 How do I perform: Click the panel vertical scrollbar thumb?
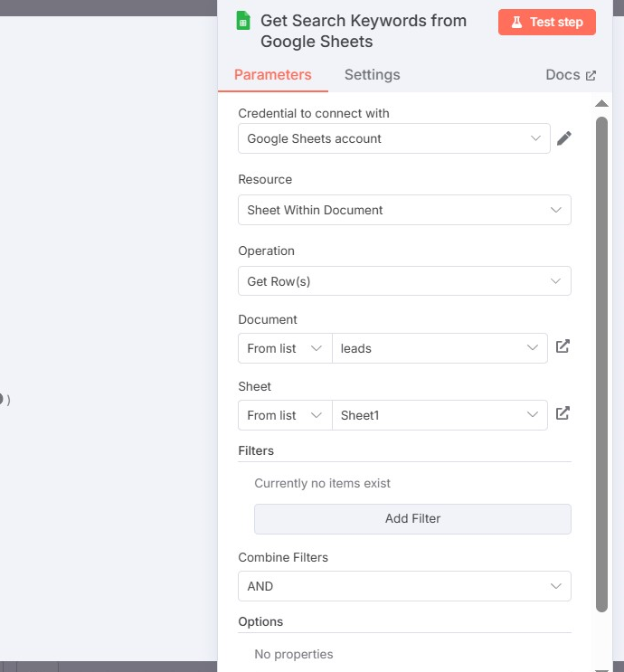click(x=601, y=364)
